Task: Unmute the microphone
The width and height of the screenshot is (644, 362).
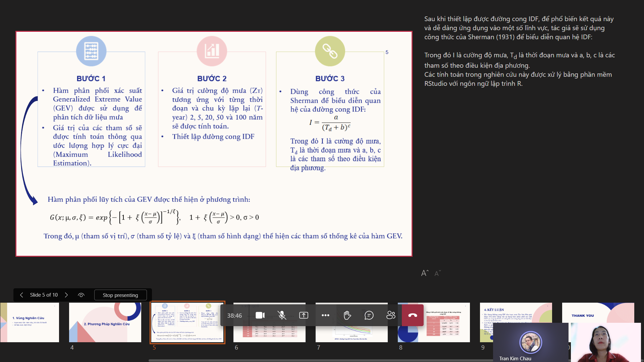Action: point(282,315)
